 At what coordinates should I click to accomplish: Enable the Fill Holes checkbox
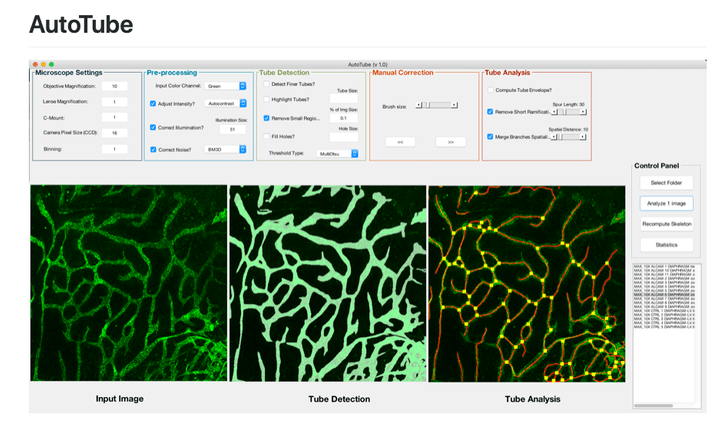click(266, 136)
